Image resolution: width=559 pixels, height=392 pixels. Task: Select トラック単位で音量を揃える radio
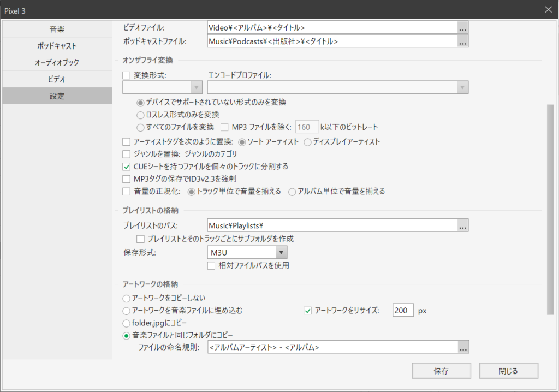pyautogui.click(x=192, y=192)
